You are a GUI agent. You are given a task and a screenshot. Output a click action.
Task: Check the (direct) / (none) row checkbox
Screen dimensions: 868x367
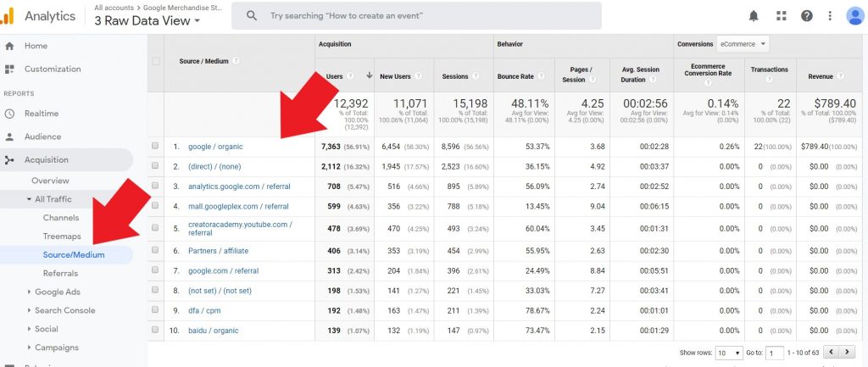coord(155,166)
